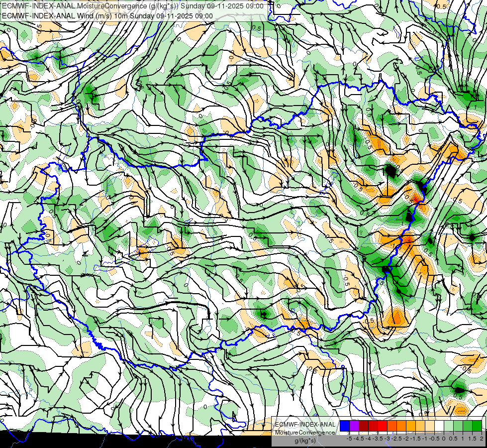The width and height of the screenshot is (487, 448).
Task: Pick the light orange swatch between -1.5 and -1
Action: point(420,426)
